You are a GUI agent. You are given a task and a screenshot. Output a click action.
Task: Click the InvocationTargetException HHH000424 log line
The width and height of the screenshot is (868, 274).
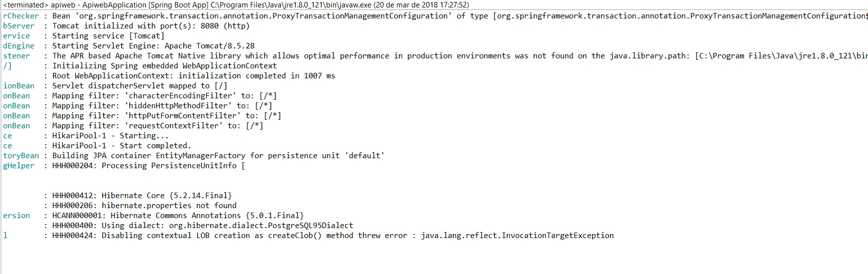333,236
